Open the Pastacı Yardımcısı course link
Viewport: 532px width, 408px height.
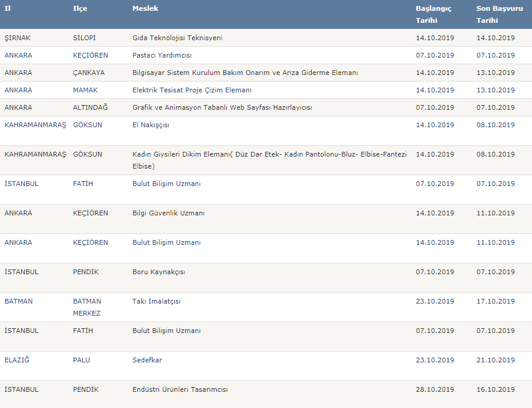tap(162, 55)
